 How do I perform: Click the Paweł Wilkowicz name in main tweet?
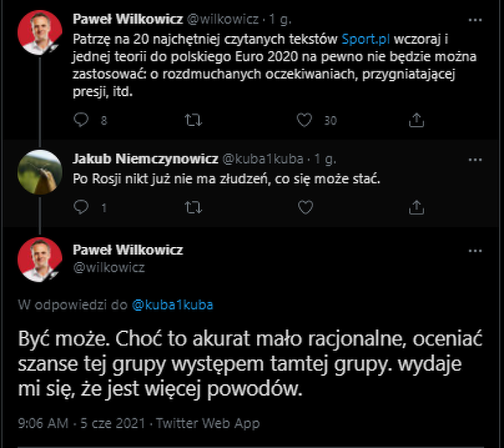click(128, 250)
